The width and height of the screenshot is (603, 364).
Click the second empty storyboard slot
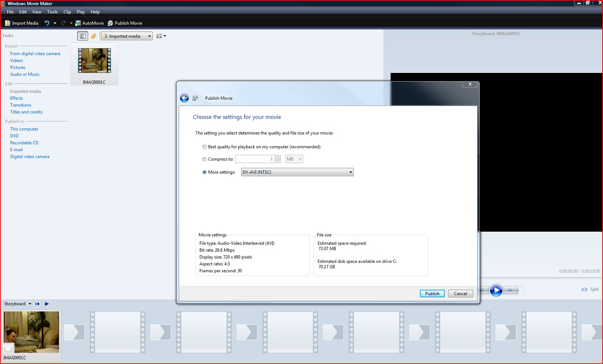204,332
